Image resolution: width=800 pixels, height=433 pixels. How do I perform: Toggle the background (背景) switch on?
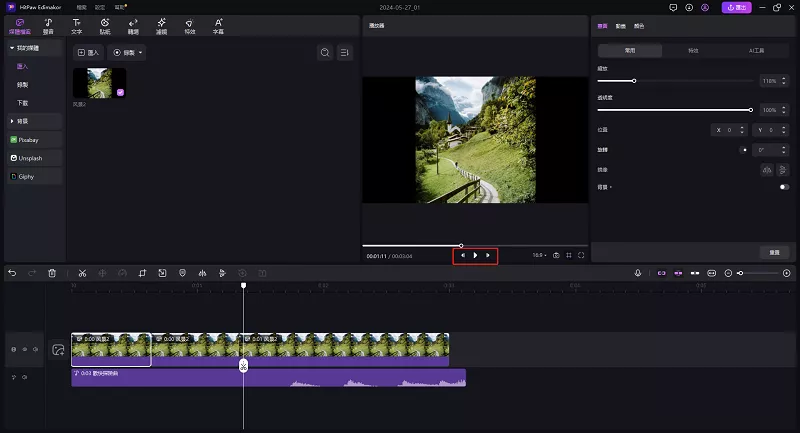pyautogui.click(x=783, y=187)
